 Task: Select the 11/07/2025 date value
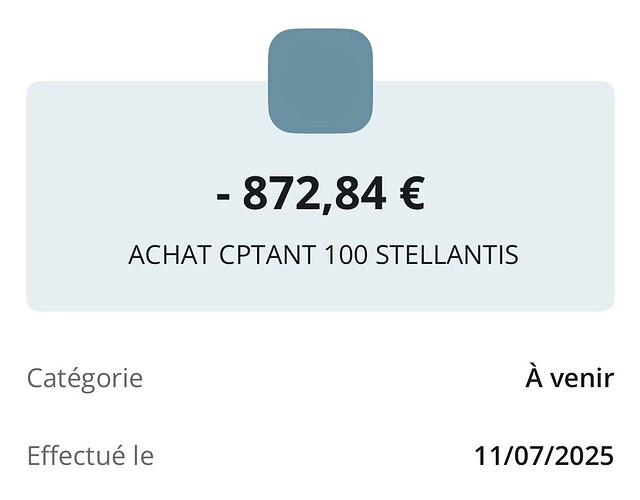click(544, 456)
